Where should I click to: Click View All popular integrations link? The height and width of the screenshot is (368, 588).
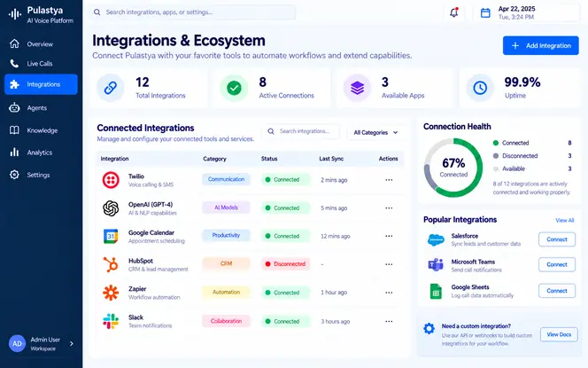564,221
